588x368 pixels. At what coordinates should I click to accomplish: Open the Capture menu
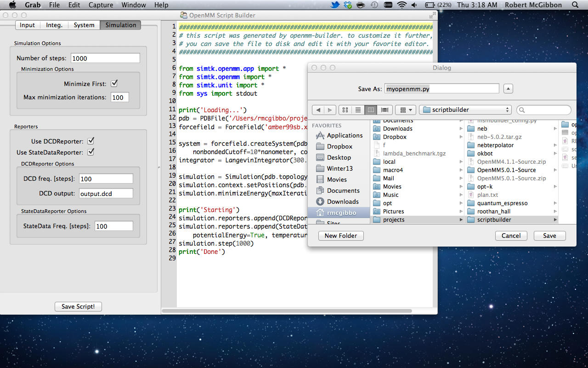pyautogui.click(x=101, y=5)
